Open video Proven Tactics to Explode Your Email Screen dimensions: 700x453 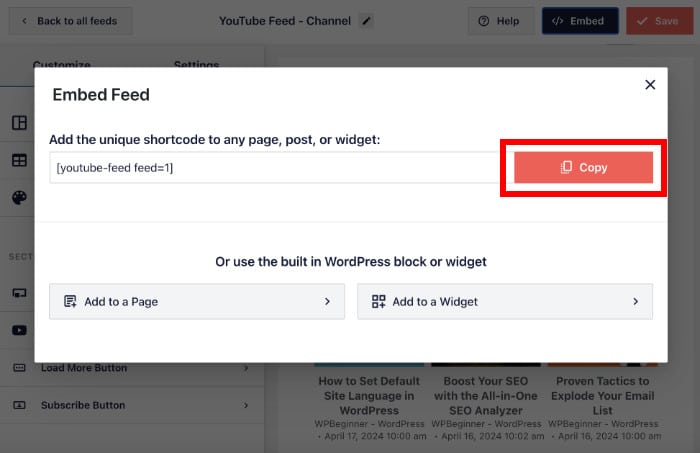point(603,395)
